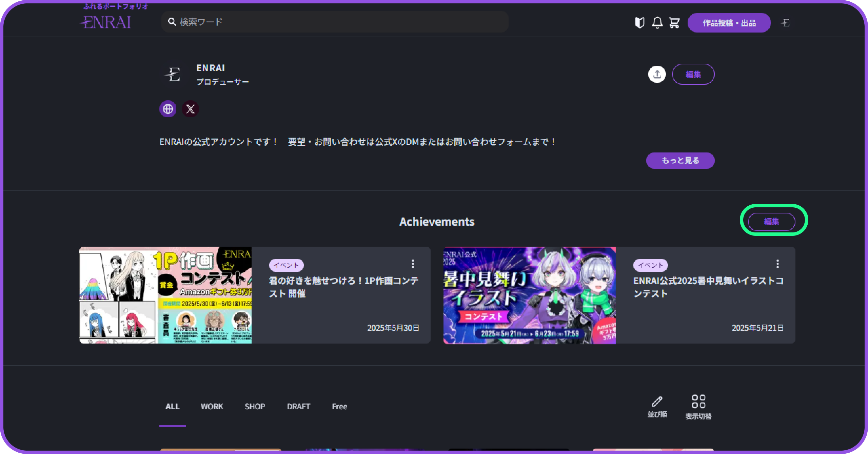Switch to the SHOP tab
868x454 pixels.
pos(255,407)
